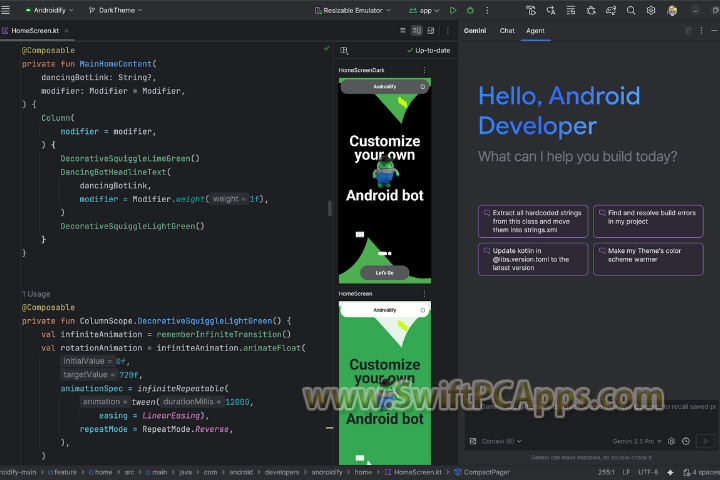Viewport: 720px width, 480px height.
Task: Open HomeScreen light preview kebab menu
Action: tap(424, 293)
